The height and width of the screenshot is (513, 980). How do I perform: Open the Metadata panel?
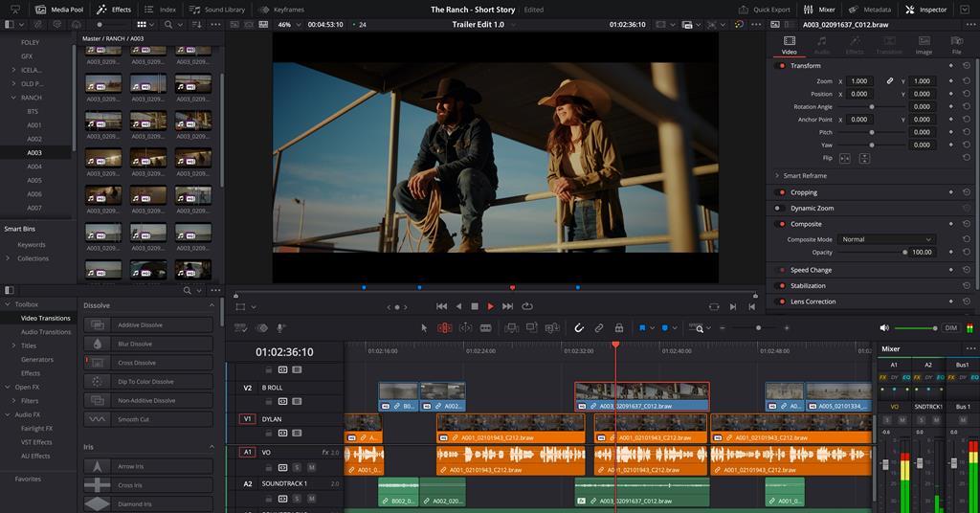[869, 10]
